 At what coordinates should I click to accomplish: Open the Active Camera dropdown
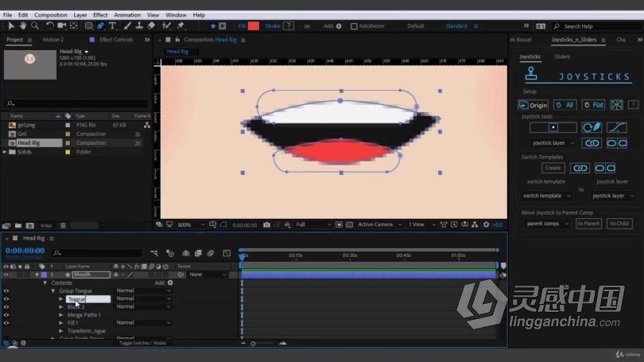click(379, 225)
